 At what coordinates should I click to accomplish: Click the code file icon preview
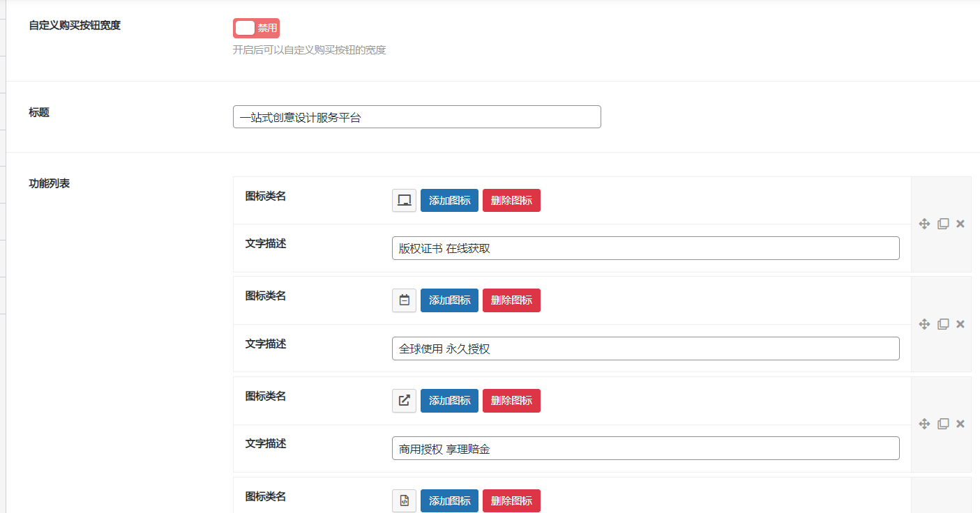(x=404, y=500)
